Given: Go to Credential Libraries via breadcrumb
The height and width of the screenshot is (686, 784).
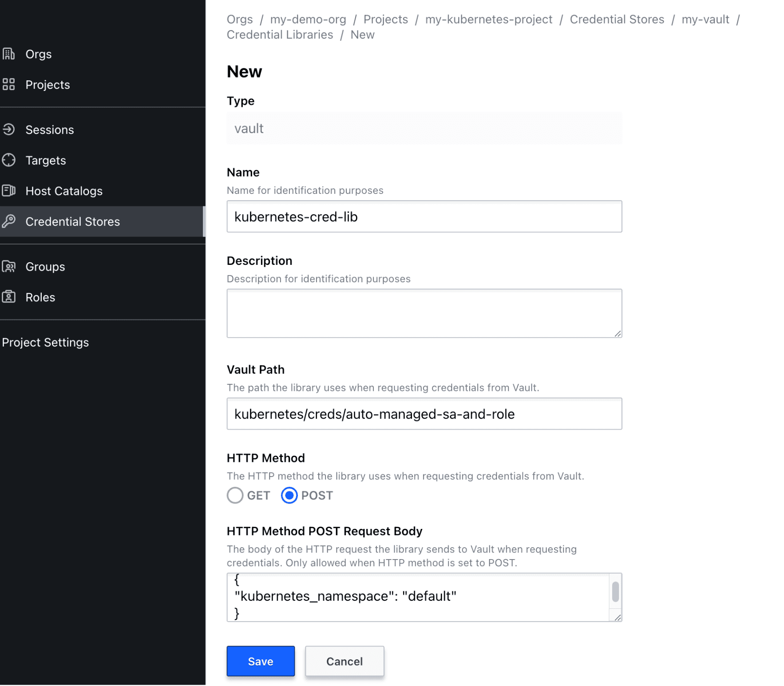Looking at the screenshot, I should coord(280,34).
